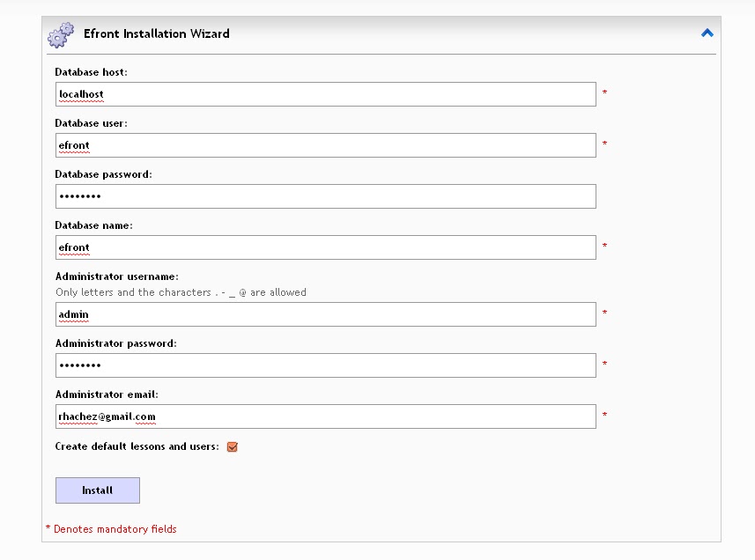Focus the Database user field
This screenshot has width=755, height=560.
[x=325, y=145]
